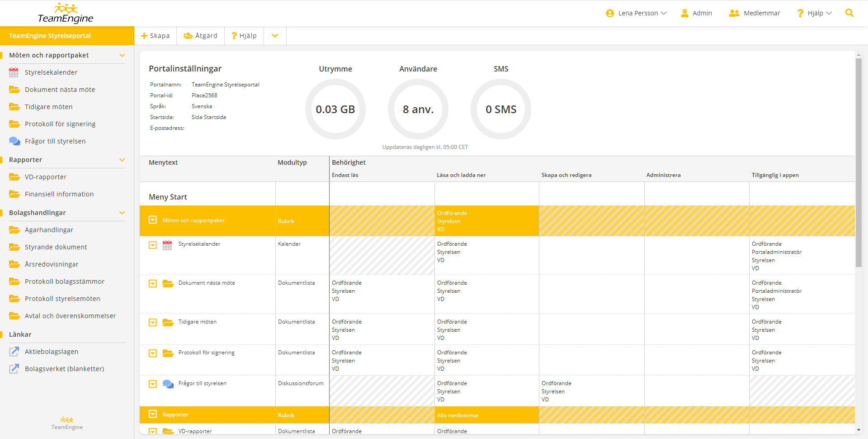
Task: Click the Styrelsekalender calendar icon in sidebar
Action: point(14,72)
